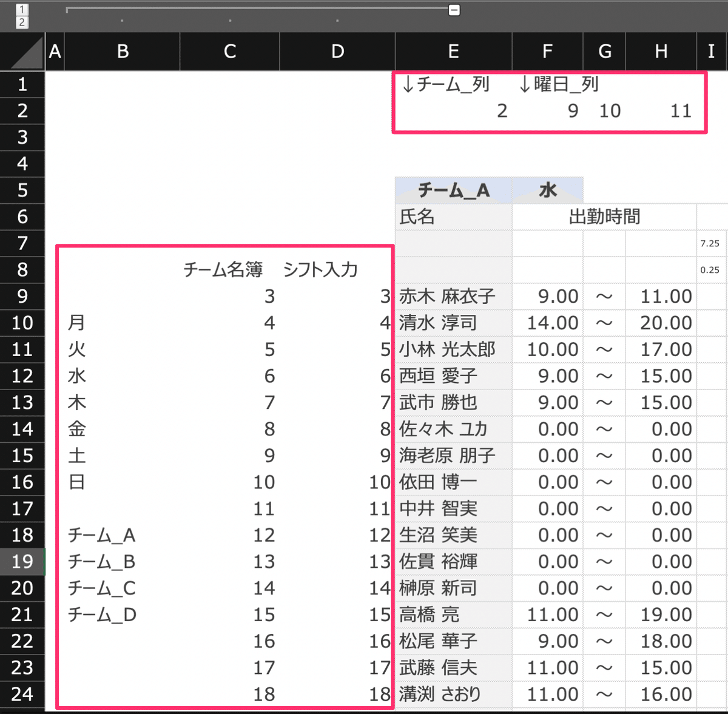
Task: Select row 24 header
Action: [x=22, y=695]
